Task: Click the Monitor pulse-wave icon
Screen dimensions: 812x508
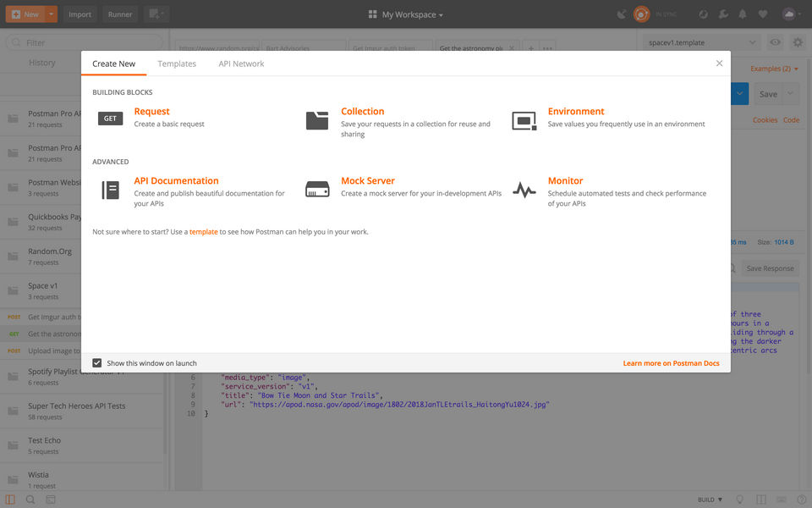Action: [524, 190]
